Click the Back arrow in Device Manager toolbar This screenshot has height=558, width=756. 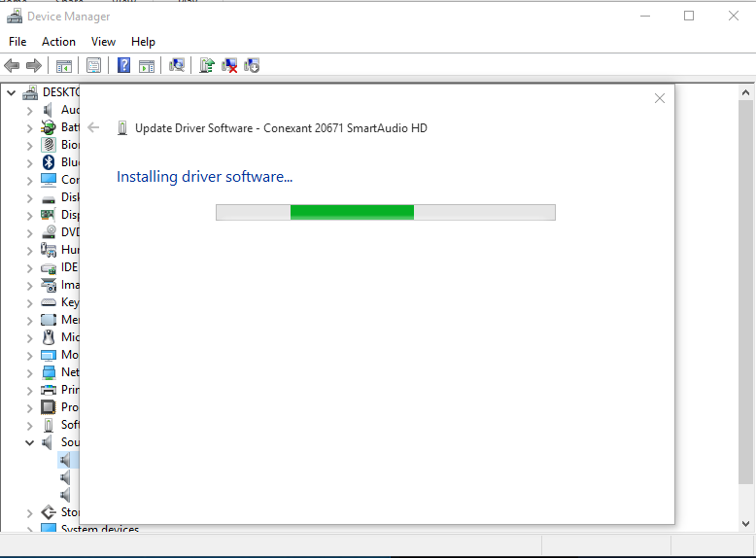point(12,65)
